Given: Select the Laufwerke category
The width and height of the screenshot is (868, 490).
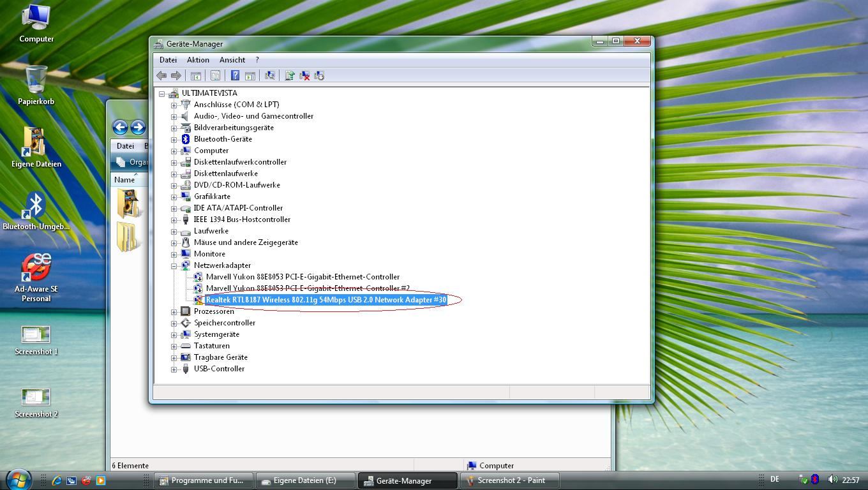Looking at the screenshot, I should (x=211, y=231).
